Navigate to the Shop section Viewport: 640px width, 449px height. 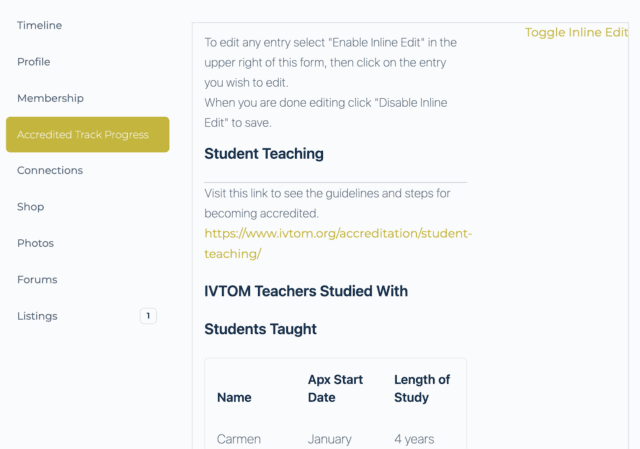pos(31,207)
